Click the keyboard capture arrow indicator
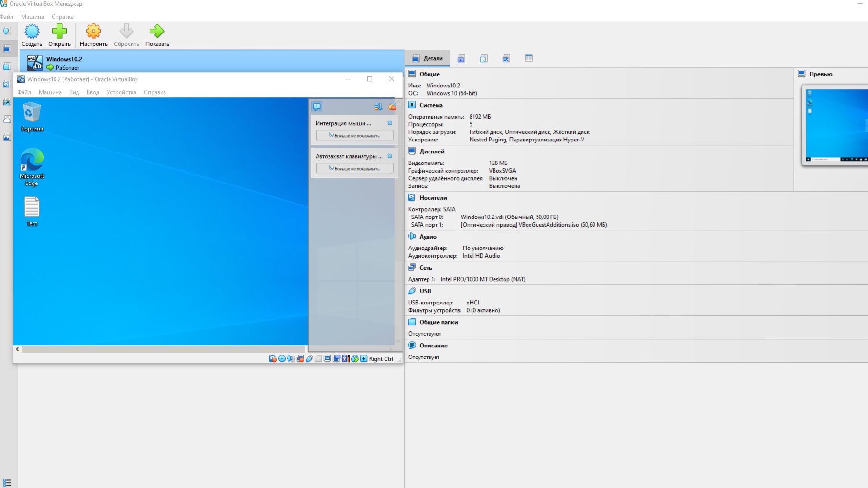Image resolution: width=868 pixels, height=488 pixels. tap(363, 358)
